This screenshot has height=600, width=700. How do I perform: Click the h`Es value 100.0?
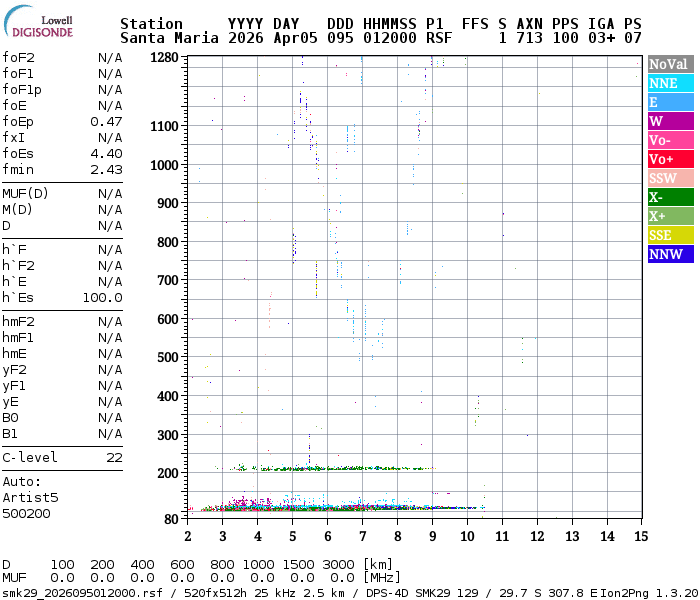tap(103, 298)
